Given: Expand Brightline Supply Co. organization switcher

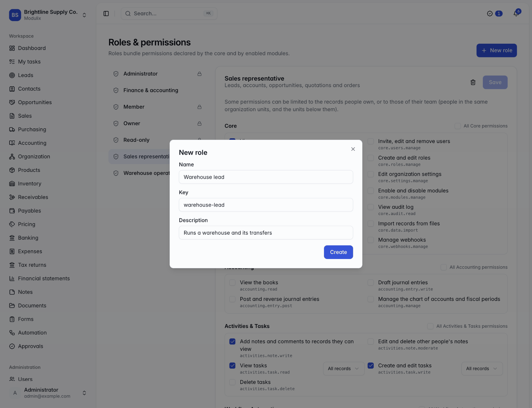Looking at the screenshot, I should 48,15.
